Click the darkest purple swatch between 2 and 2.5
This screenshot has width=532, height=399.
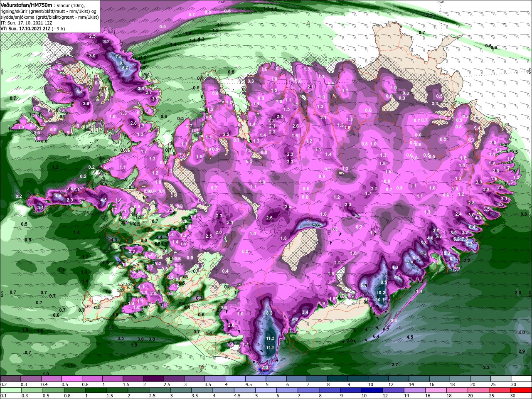tap(153, 379)
